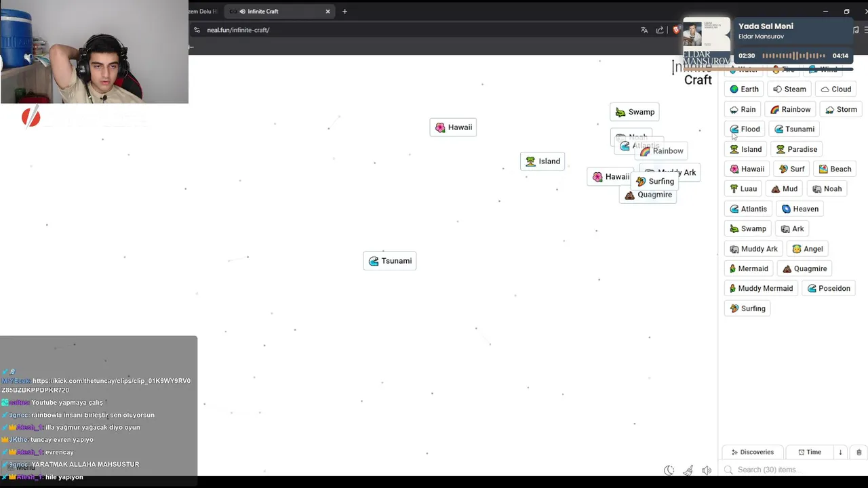868x488 pixels.
Task: Pick the Surf element in sidebar
Action: click(x=791, y=169)
